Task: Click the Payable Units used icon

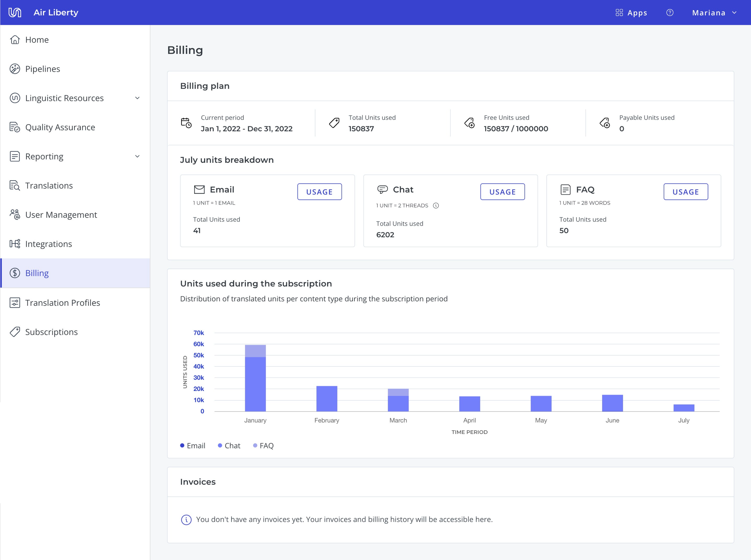Action: 605,123
